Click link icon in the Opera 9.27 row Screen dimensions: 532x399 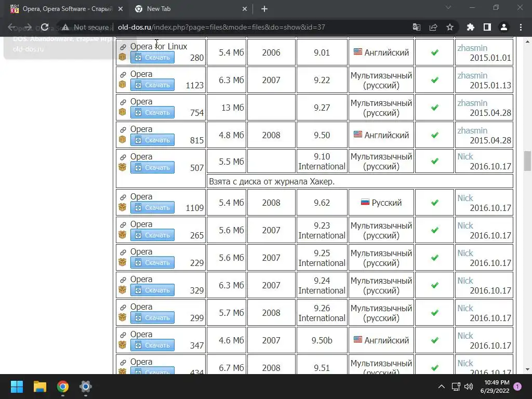(123, 102)
